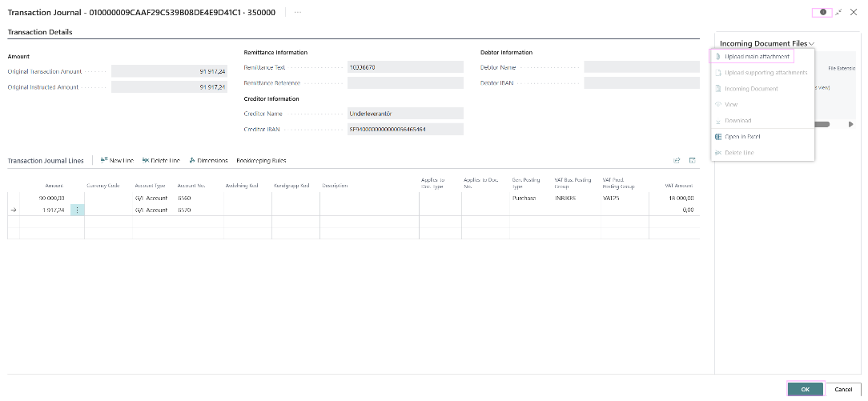The width and height of the screenshot is (868, 401).
Task: Click the Transaction Details section heading
Action: click(x=40, y=32)
